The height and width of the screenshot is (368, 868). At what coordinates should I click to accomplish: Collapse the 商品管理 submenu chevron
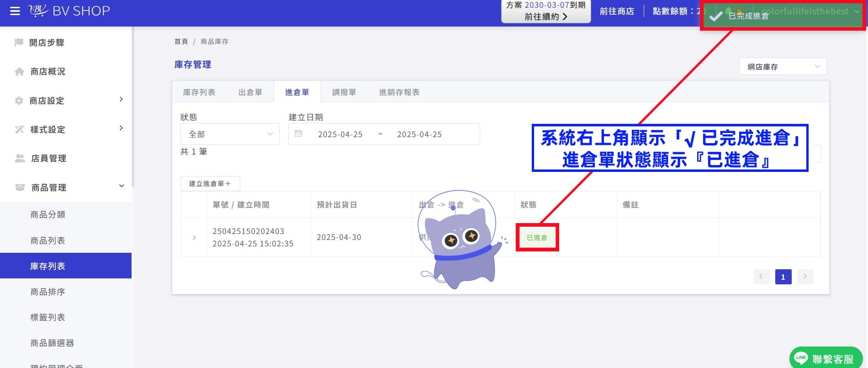tap(122, 186)
